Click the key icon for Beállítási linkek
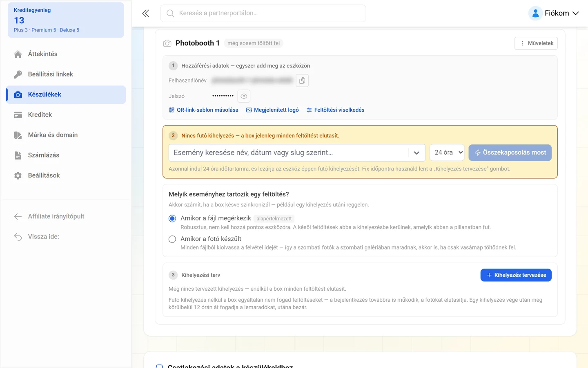The width and height of the screenshot is (588, 368). 18,74
